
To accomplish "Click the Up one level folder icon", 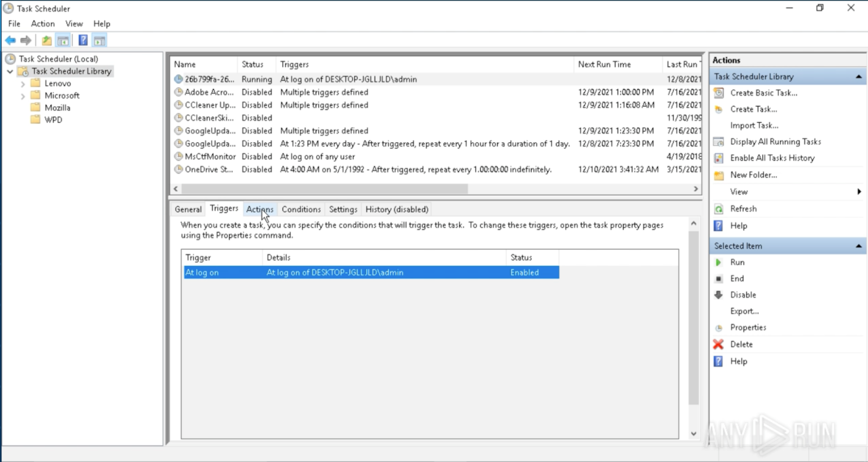I will click(46, 40).
